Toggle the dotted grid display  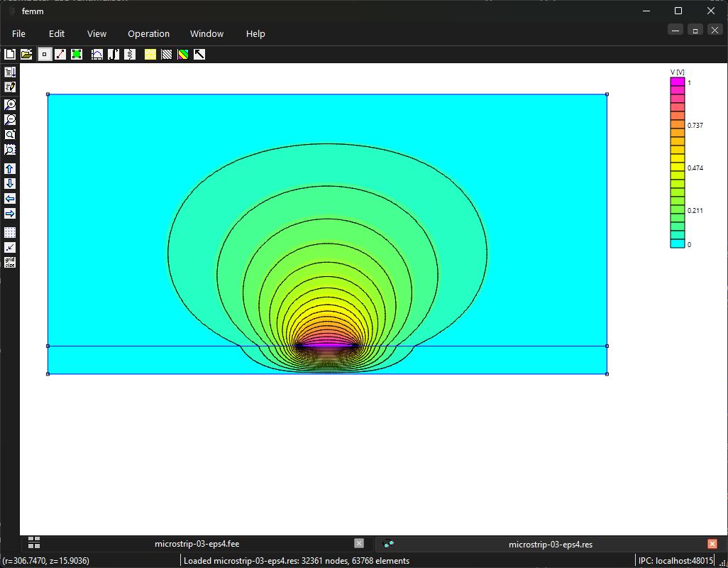pos(10,233)
